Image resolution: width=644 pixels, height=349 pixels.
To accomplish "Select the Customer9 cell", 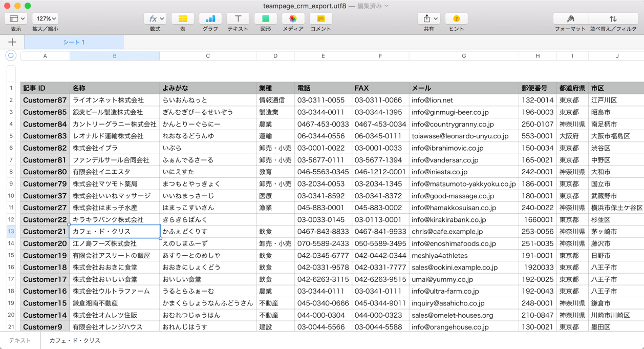I will click(45, 327).
